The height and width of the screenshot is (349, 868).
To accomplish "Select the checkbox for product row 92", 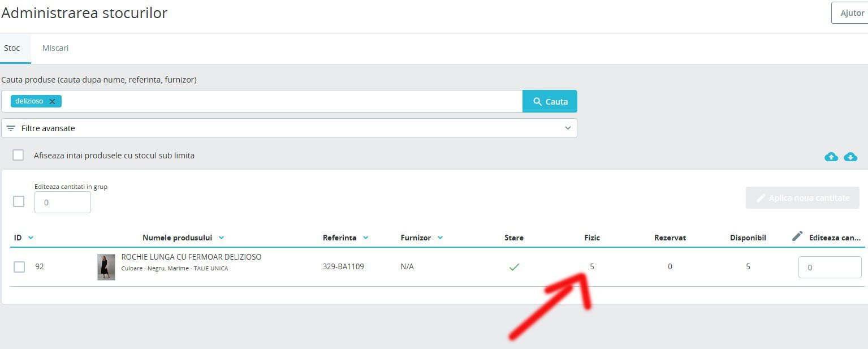I will click(x=19, y=267).
